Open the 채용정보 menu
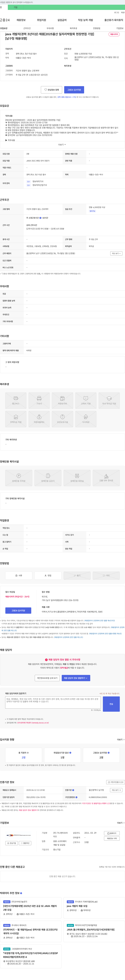This screenshot has height=980, width=125. point(21,20)
